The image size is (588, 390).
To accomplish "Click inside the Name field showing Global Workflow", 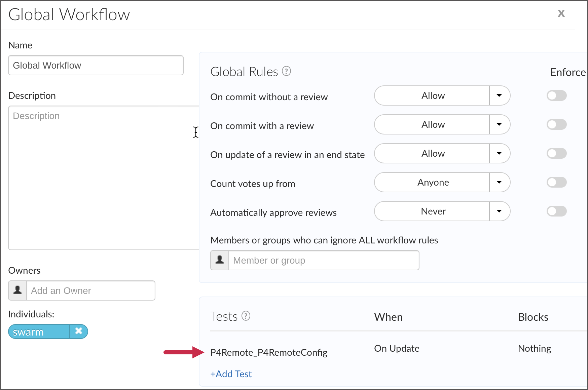I will click(x=96, y=65).
